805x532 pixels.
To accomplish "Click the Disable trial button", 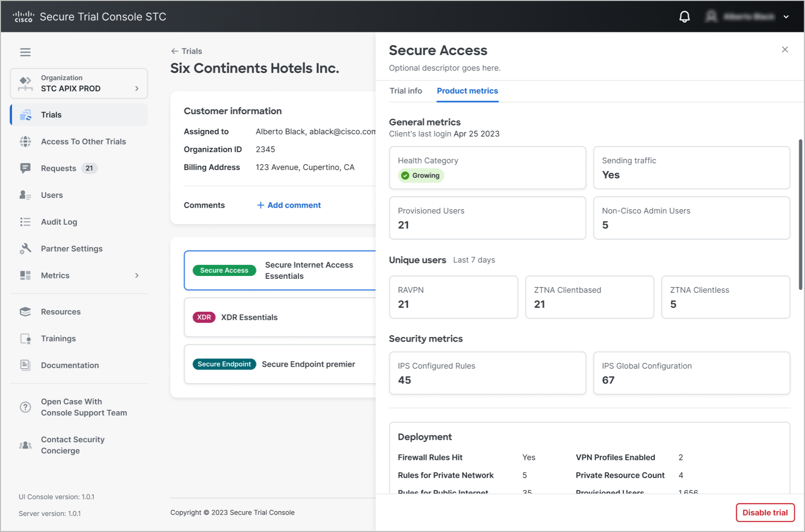I will (765, 513).
